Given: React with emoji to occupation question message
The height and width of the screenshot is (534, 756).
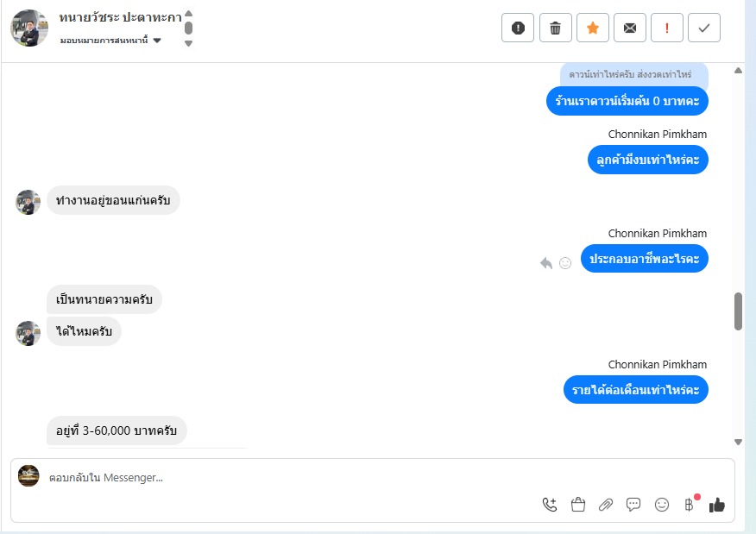Looking at the screenshot, I should point(565,263).
